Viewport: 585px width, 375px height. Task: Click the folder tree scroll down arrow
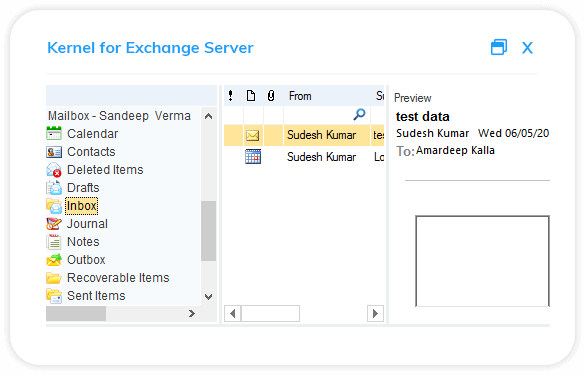(x=209, y=297)
